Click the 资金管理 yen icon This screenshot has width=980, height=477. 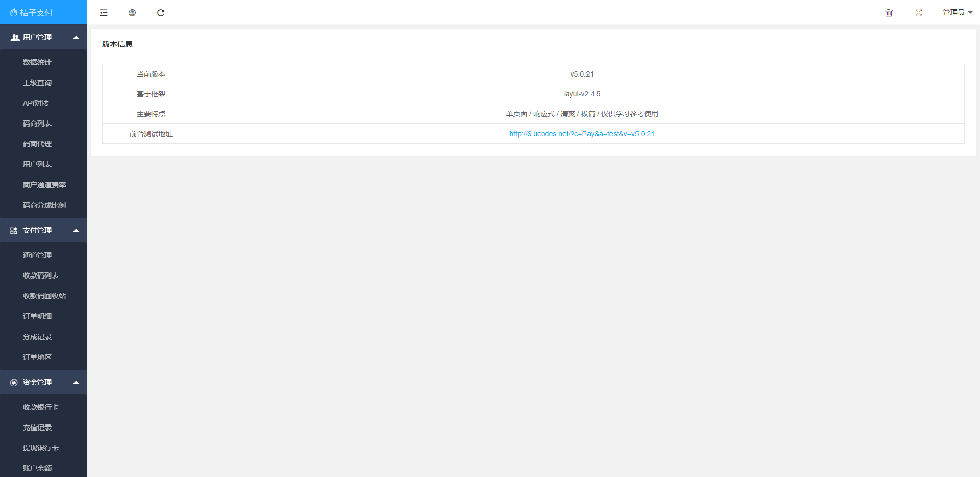tap(14, 383)
